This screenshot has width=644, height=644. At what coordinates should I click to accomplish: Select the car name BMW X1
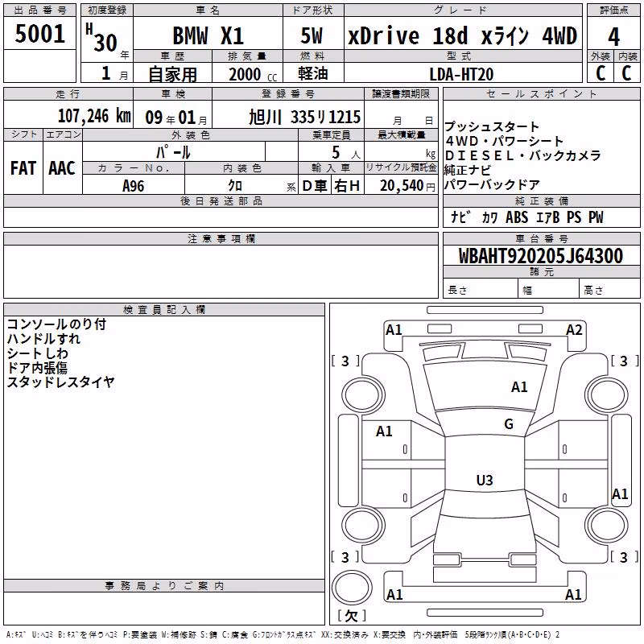pyautogui.click(x=208, y=35)
